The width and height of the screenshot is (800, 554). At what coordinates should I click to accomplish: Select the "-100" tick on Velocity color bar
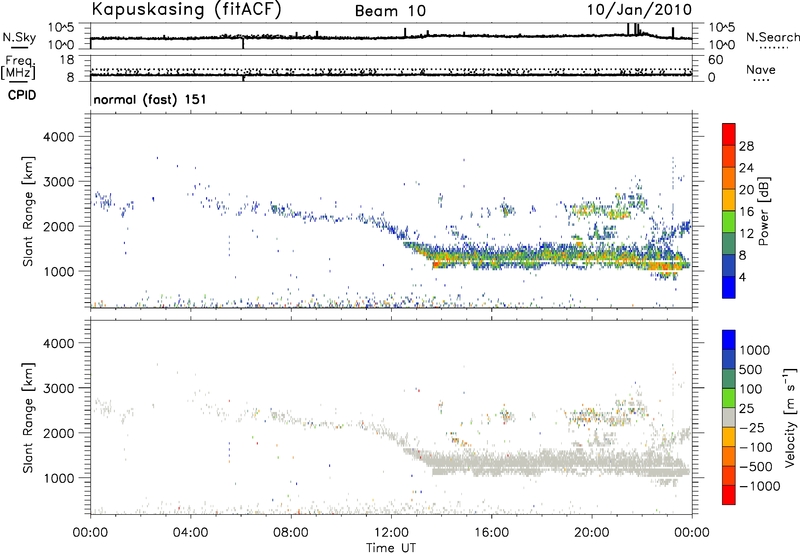click(755, 447)
